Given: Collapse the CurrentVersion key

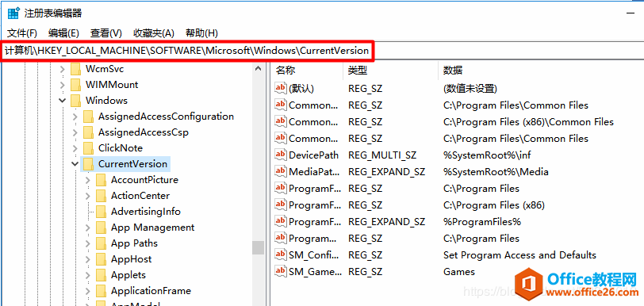Looking at the screenshot, I should (x=75, y=164).
